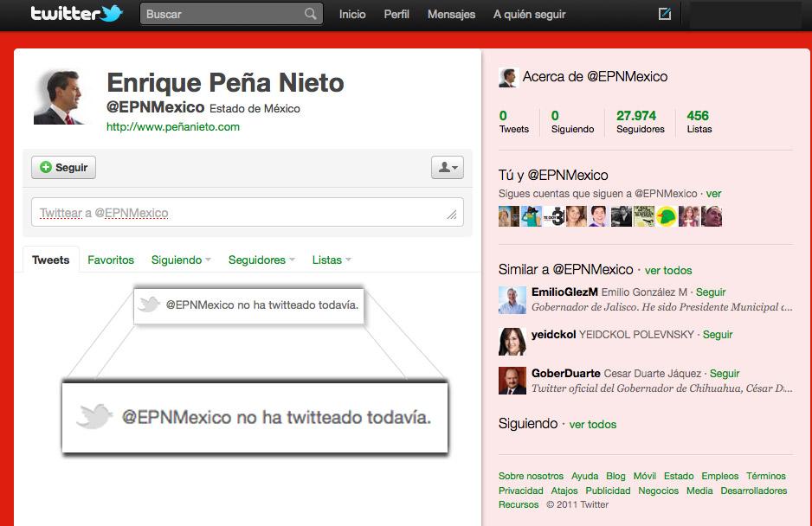Viewport: 812px width, 526px height.
Task: Open the peñanieto.com website link
Action: 173,127
